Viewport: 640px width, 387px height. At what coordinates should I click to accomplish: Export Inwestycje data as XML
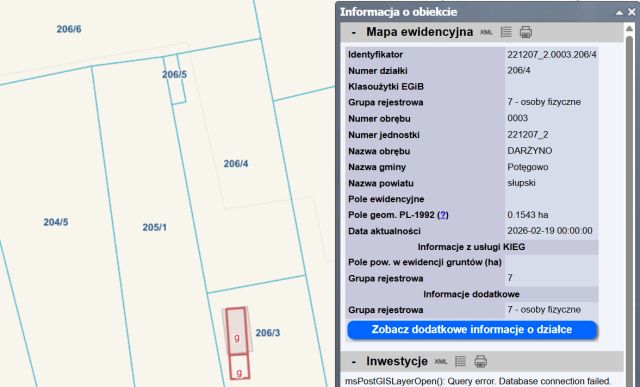tap(440, 361)
